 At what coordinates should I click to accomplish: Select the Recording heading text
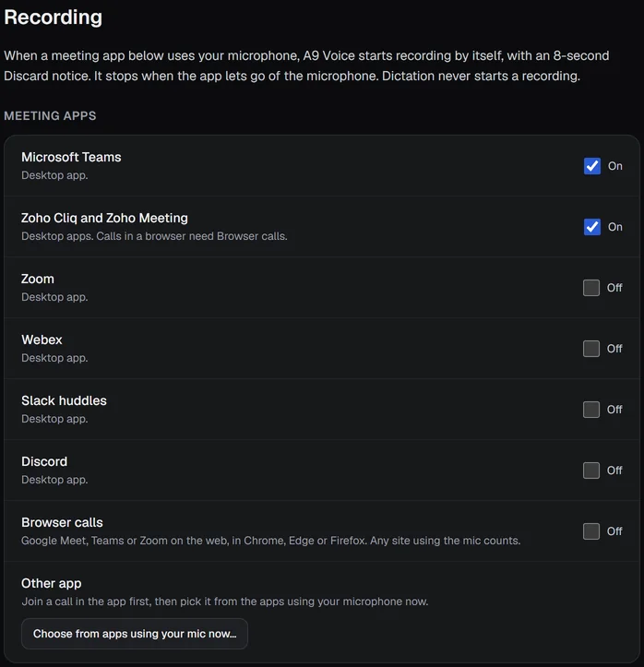tap(54, 18)
